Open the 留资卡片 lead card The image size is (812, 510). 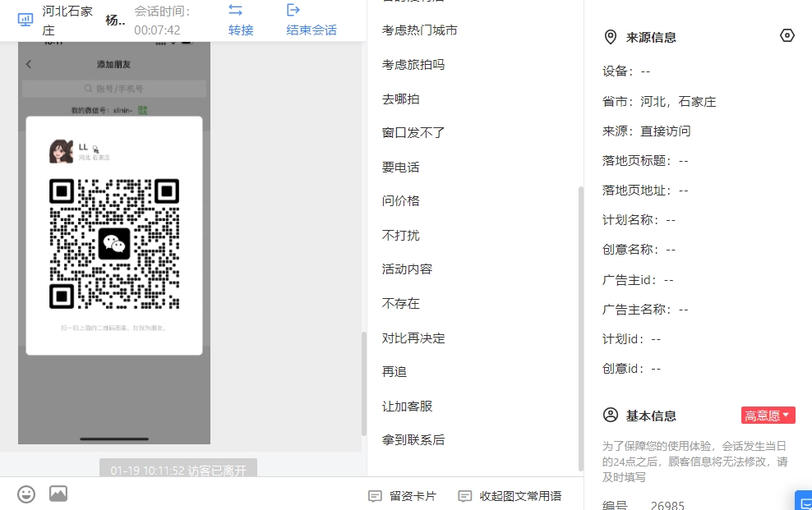coord(403,496)
